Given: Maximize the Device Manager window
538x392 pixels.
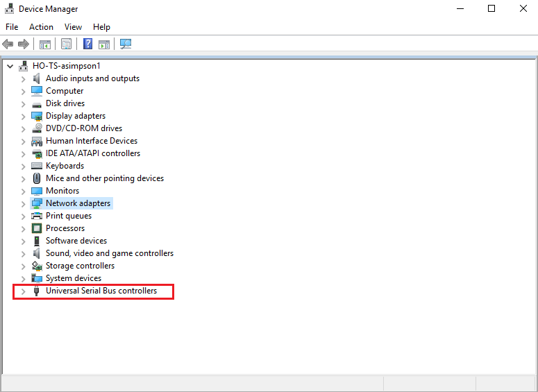Looking at the screenshot, I should pos(491,8).
